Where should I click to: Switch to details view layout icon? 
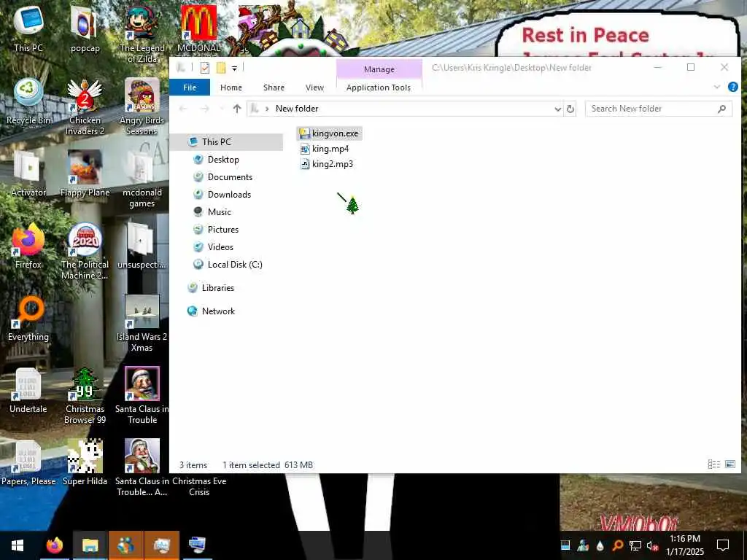coord(713,464)
